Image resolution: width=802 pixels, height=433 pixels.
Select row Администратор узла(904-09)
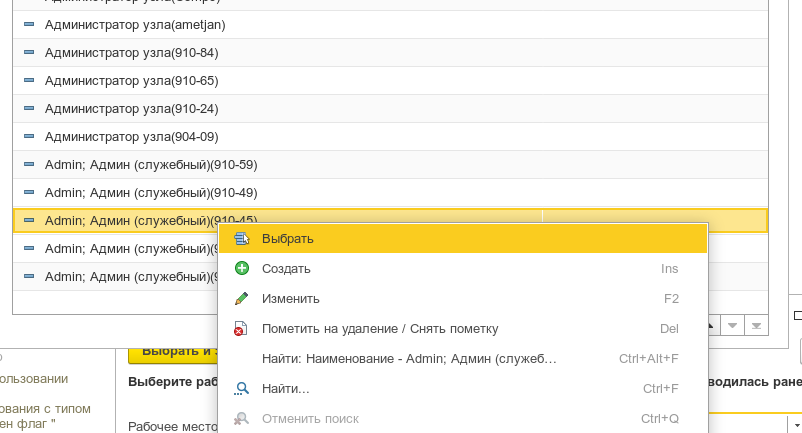tap(131, 137)
